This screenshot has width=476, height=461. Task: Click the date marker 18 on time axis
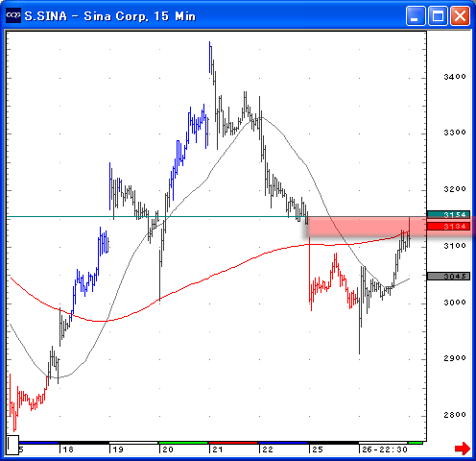tap(68, 449)
